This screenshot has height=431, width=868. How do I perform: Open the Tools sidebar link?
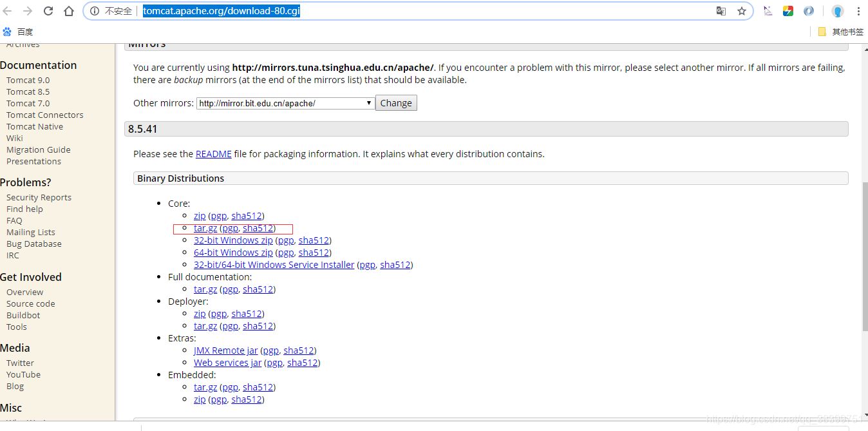(17, 327)
